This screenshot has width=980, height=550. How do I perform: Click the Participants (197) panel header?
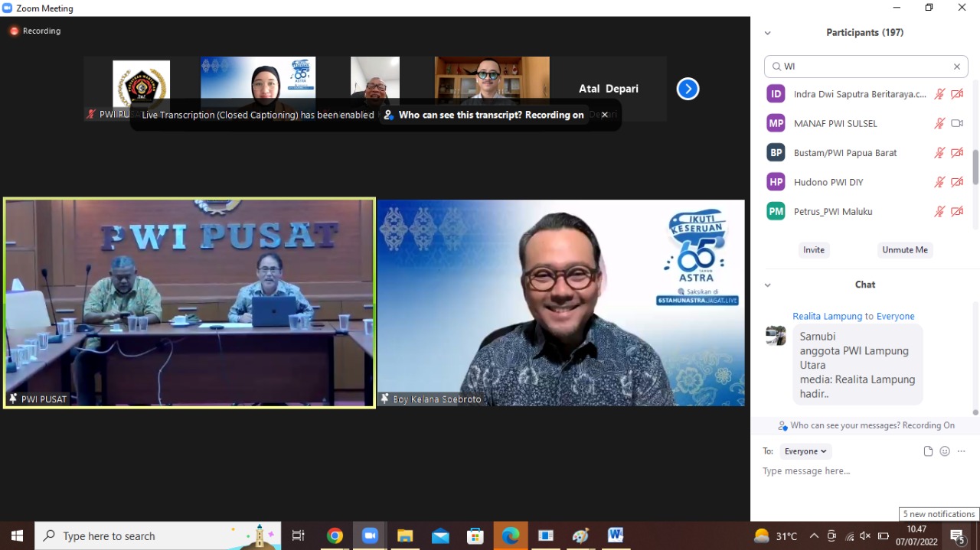864,32
